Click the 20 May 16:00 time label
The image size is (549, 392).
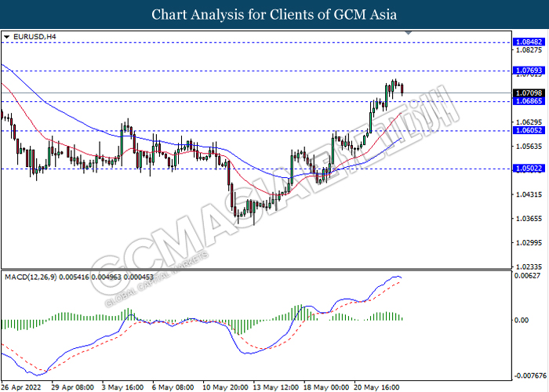coord(377,387)
